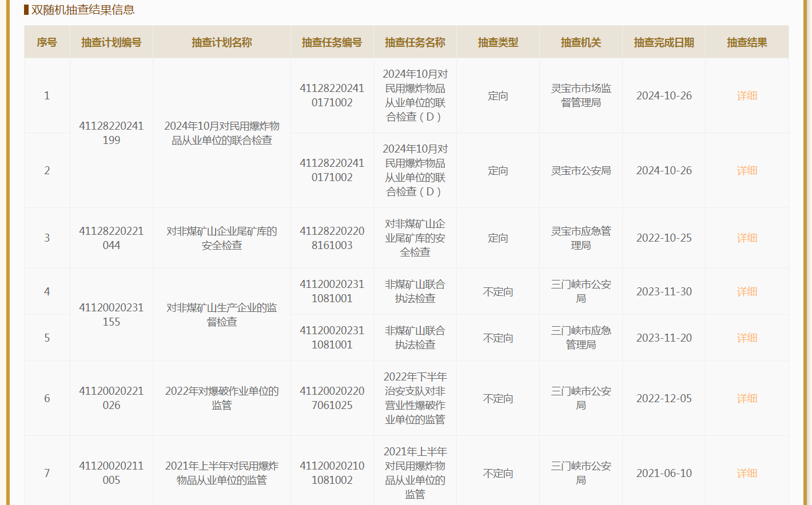This screenshot has height=505, width=812.
Task: Click the 抽查任务编号 column header
Action: [x=332, y=42]
